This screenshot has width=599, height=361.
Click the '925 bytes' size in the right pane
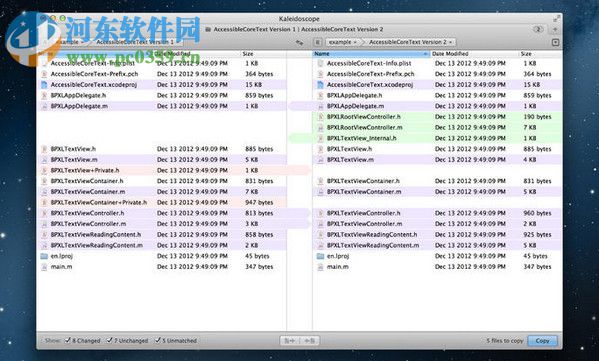[537, 235]
